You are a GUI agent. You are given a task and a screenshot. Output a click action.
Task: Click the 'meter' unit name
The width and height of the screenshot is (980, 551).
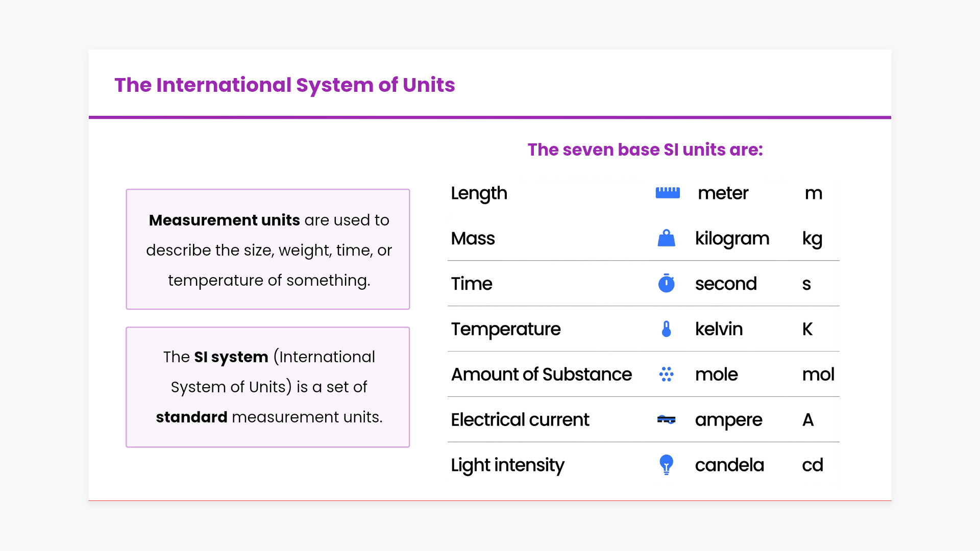coord(723,193)
